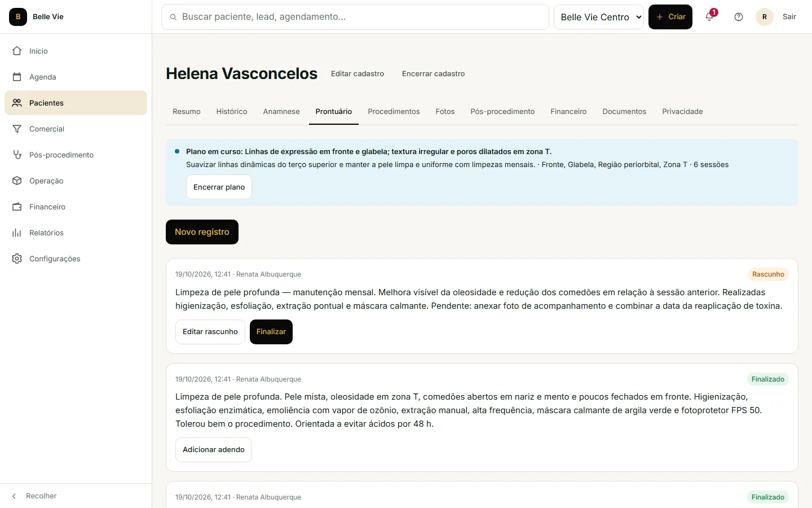Open the Privacidade tab
The width and height of the screenshot is (812, 508).
pos(682,112)
